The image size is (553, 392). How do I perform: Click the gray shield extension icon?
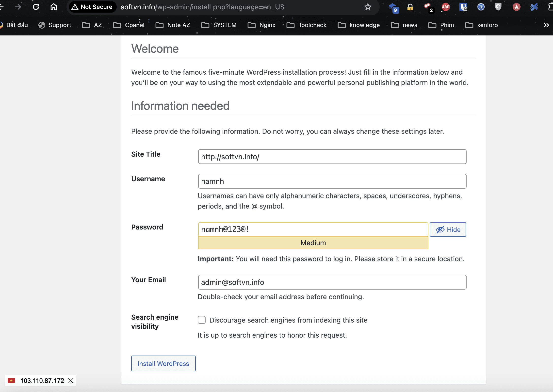click(498, 7)
